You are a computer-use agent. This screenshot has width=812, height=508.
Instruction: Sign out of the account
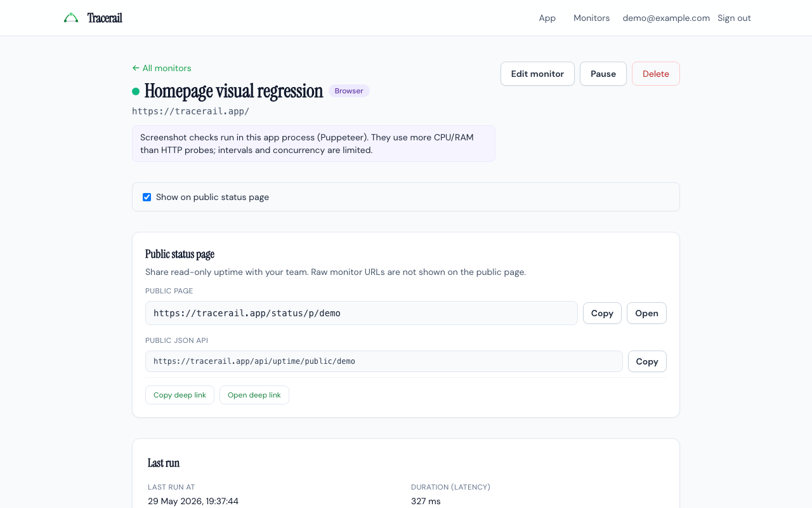click(x=734, y=18)
